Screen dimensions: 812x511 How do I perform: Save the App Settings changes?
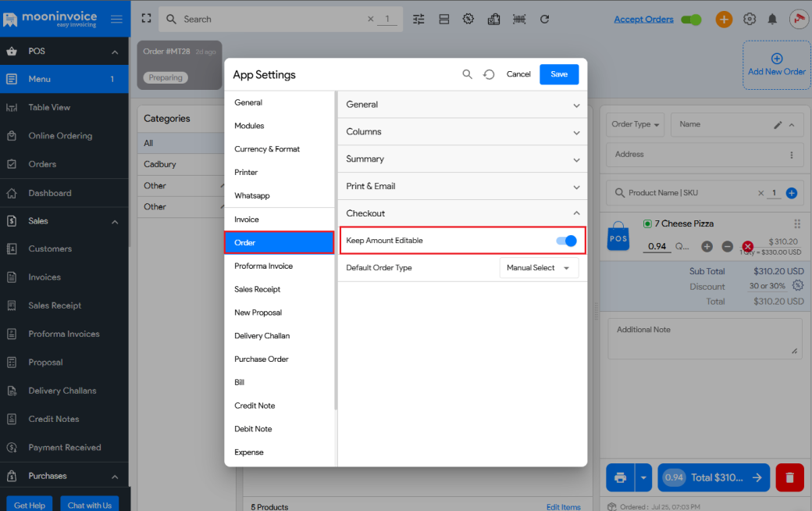(559, 74)
